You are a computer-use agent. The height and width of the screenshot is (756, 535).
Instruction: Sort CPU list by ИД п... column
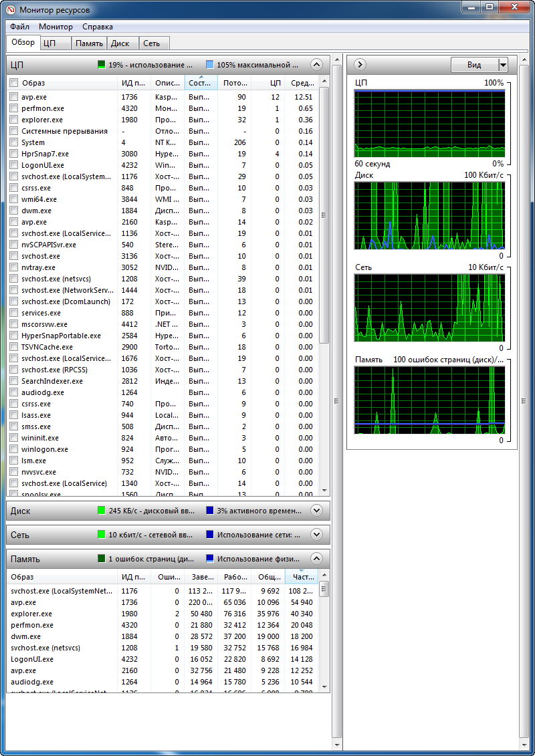[x=134, y=83]
